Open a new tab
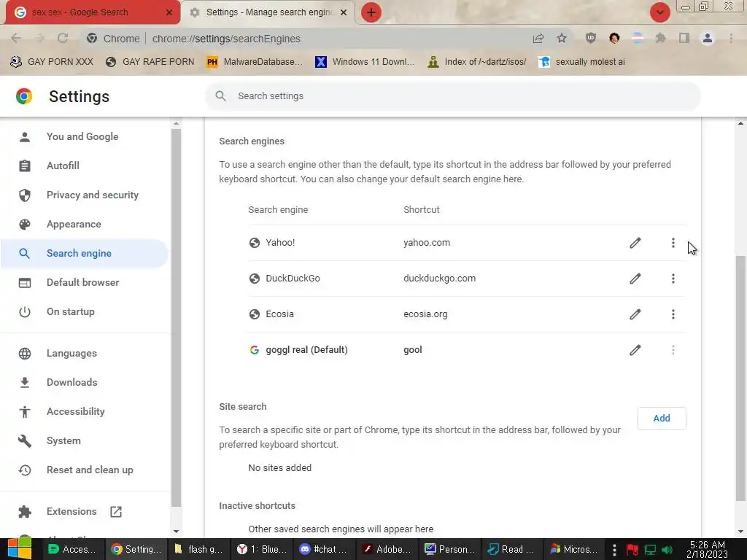Image resolution: width=747 pixels, height=560 pixels. pyautogui.click(x=371, y=12)
